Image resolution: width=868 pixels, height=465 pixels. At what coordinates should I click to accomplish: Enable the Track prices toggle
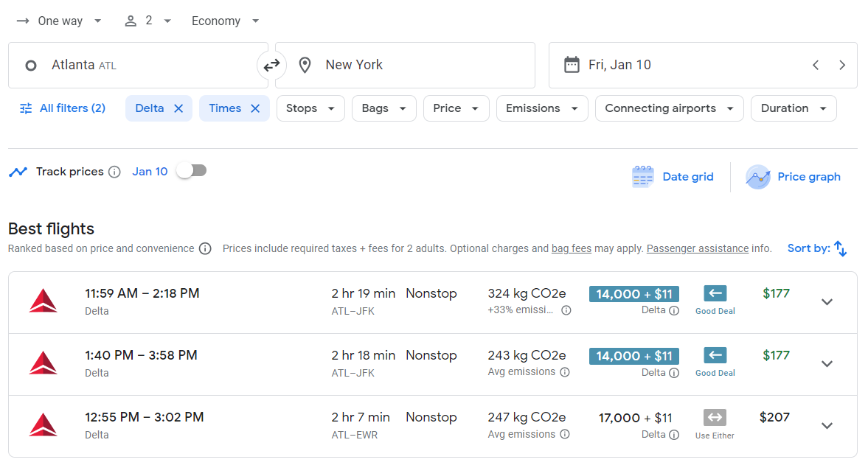click(x=191, y=170)
